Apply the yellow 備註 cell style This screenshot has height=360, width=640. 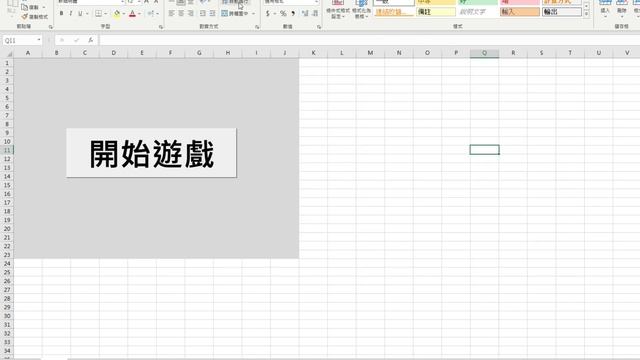click(436, 12)
